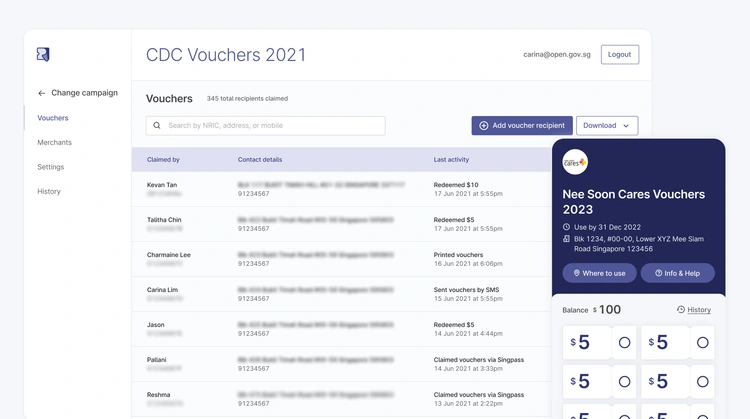Screen dimensions: 750x419
Task: Sort by Claimed by column header
Action: [x=163, y=159]
